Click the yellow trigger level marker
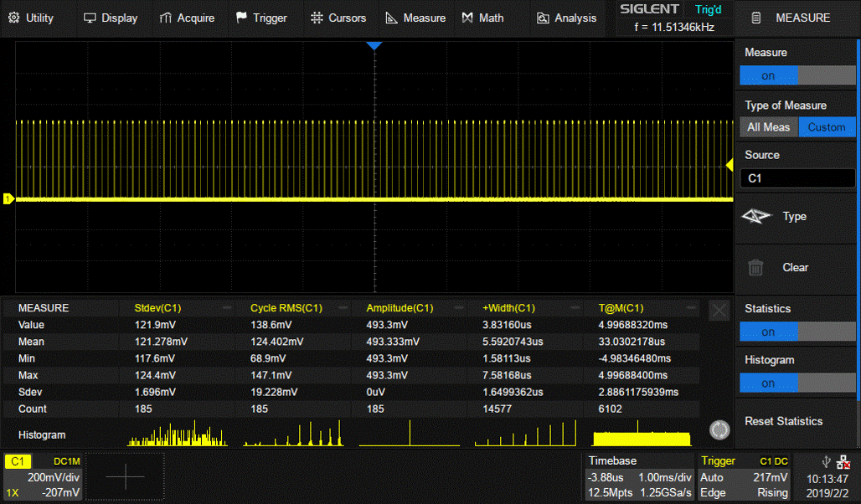 (729, 165)
